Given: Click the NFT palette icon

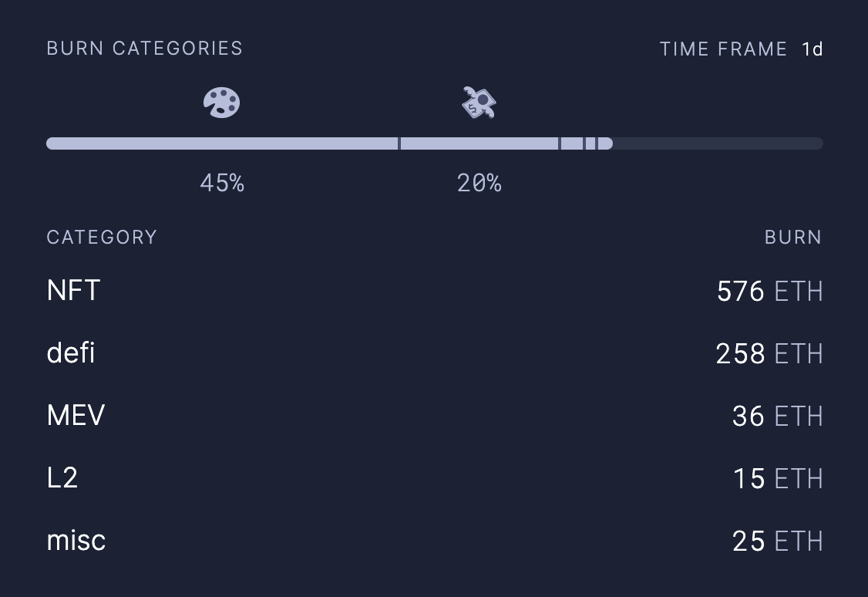Looking at the screenshot, I should [222, 103].
